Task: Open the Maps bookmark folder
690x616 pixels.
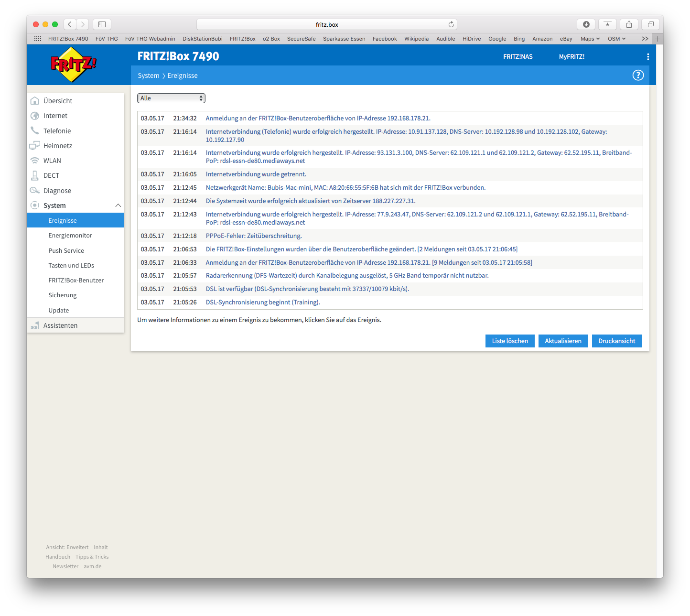Action: (x=590, y=39)
